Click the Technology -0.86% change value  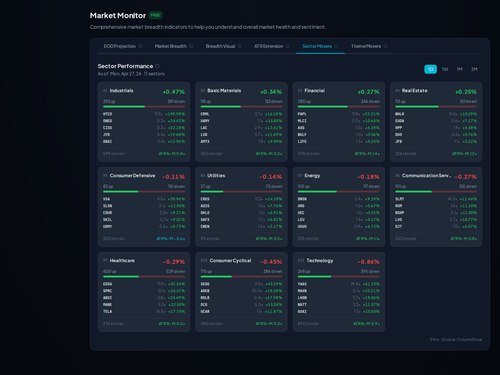(368, 262)
